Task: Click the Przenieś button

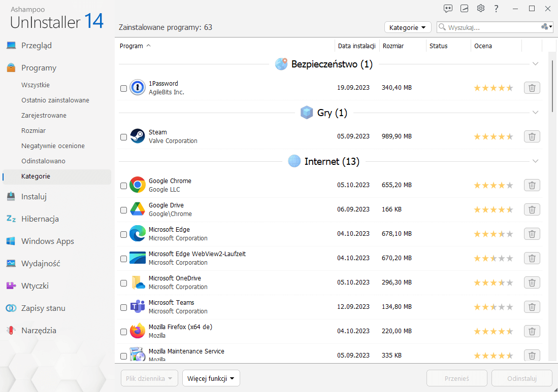Action: click(x=457, y=378)
